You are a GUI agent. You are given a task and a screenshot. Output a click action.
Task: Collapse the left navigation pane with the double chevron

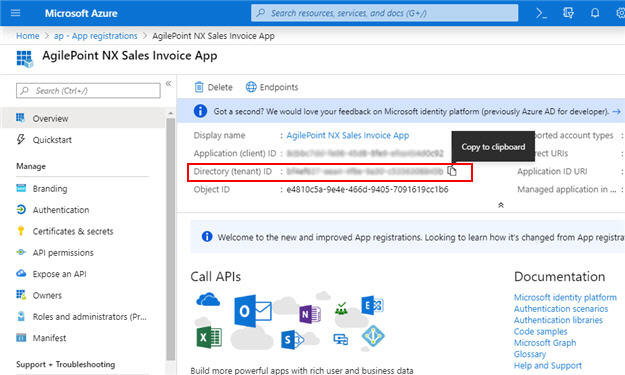(x=168, y=83)
